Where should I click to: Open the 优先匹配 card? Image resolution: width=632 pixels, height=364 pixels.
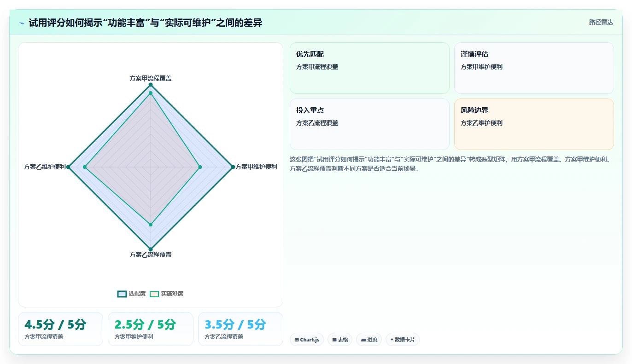[x=369, y=68]
